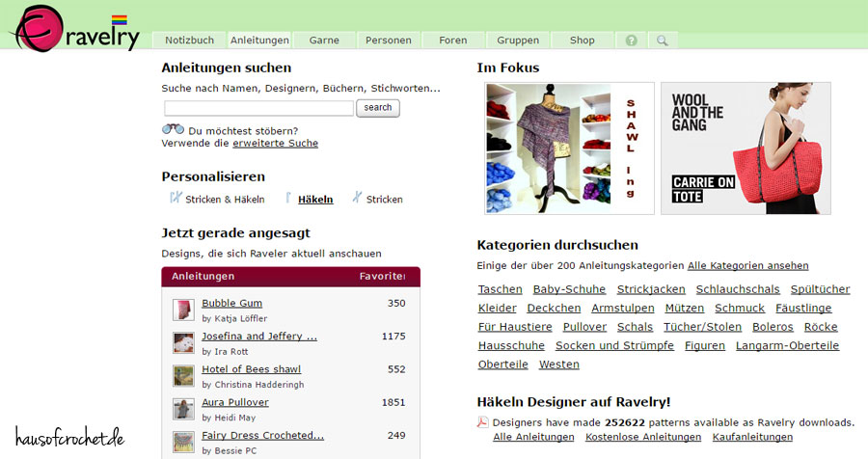Open Bubble Gum pattern thumbnail
This screenshot has width=868, height=459.
183,310
